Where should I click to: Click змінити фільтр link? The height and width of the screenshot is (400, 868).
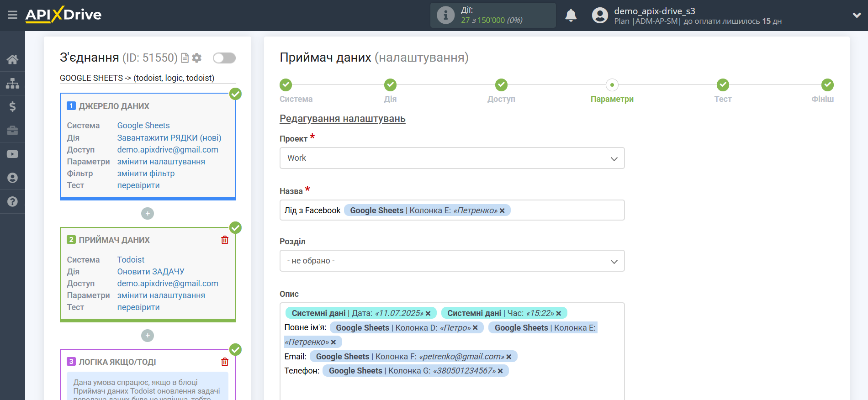tap(146, 174)
